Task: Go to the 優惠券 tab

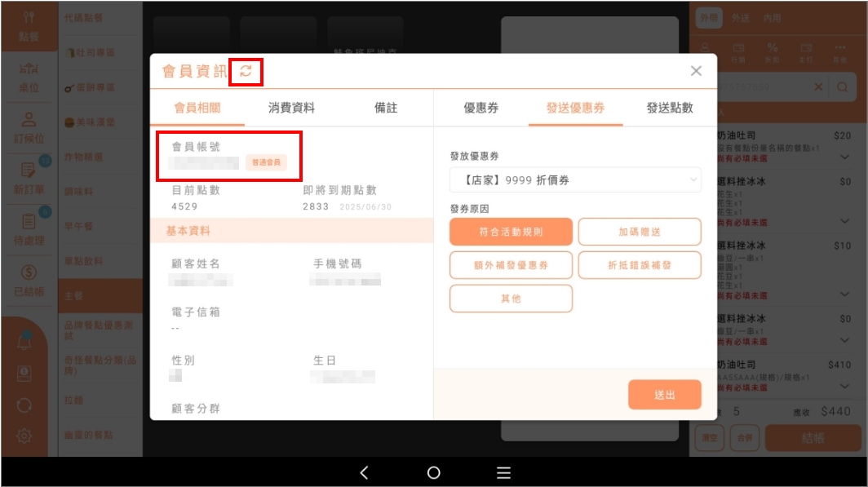Action: [480, 108]
